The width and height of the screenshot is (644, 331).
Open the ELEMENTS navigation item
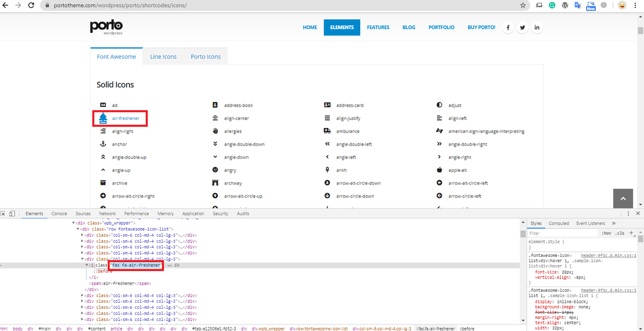click(x=342, y=27)
